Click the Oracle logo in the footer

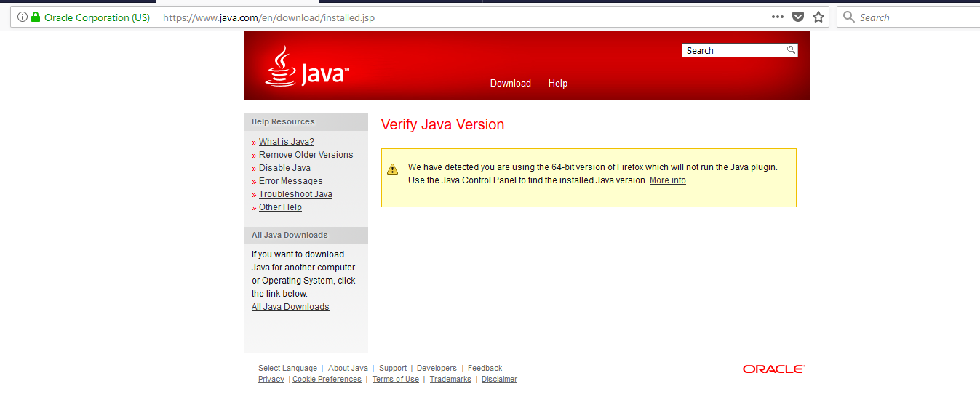pos(773,369)
